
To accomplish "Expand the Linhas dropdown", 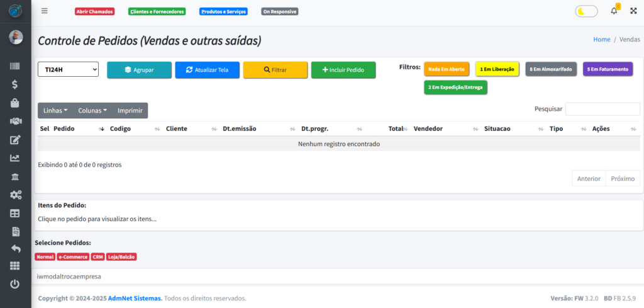I will 55,110.
